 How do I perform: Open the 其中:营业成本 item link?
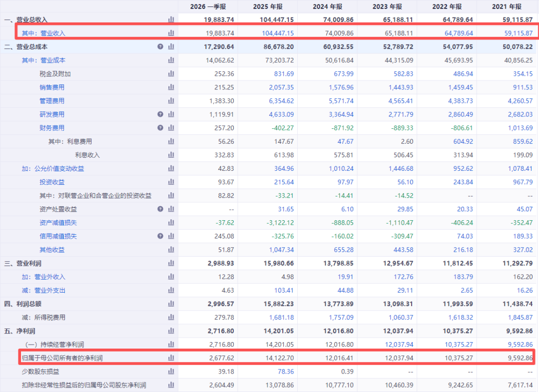[x=43, y=60]
